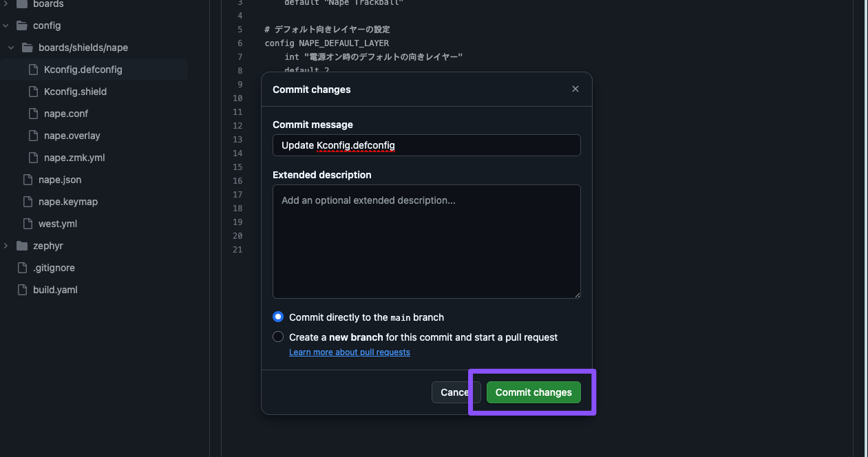Collapse the config folder chevron
The image size is (868, 457).
[6, 25]
